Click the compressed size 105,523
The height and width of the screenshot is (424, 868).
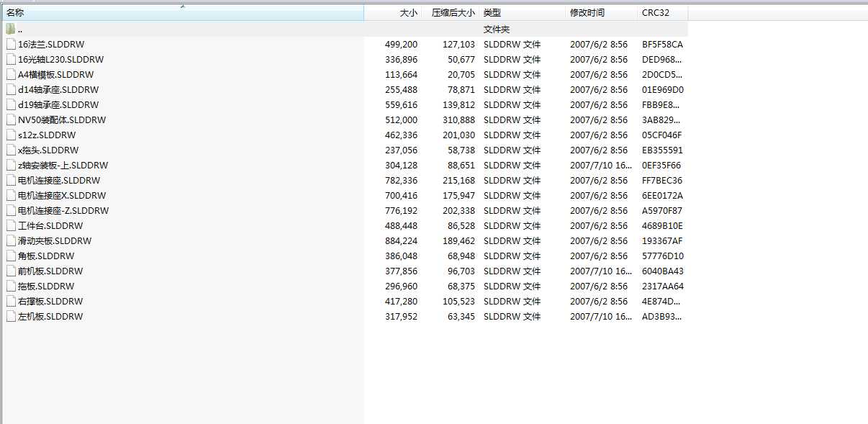point(458,301)
